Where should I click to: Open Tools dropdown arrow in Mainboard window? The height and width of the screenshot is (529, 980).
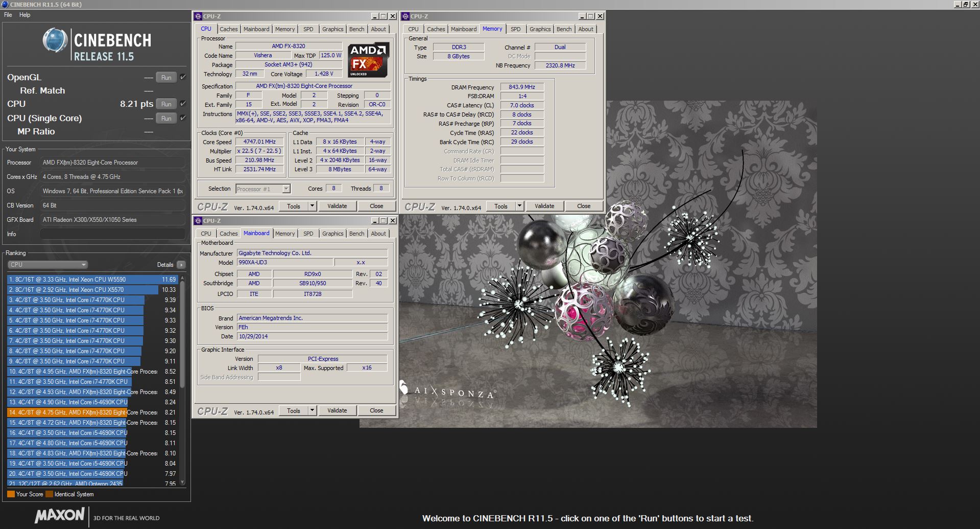[312, 410]
